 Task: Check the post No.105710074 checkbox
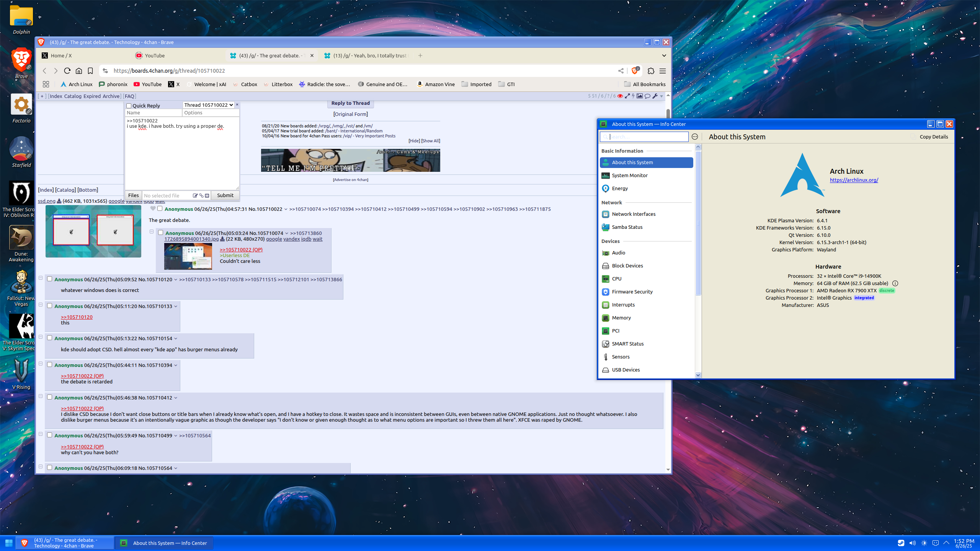tap(161, 233)
